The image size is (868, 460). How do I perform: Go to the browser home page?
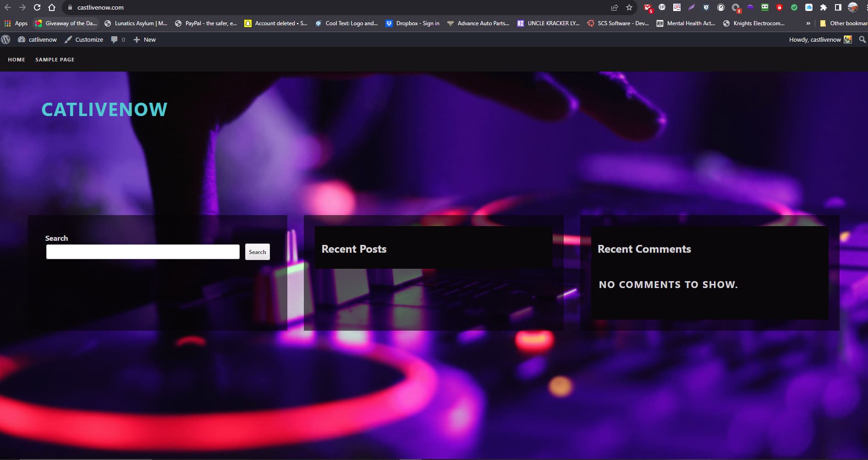pyautogui.click(x=52, y=7)
